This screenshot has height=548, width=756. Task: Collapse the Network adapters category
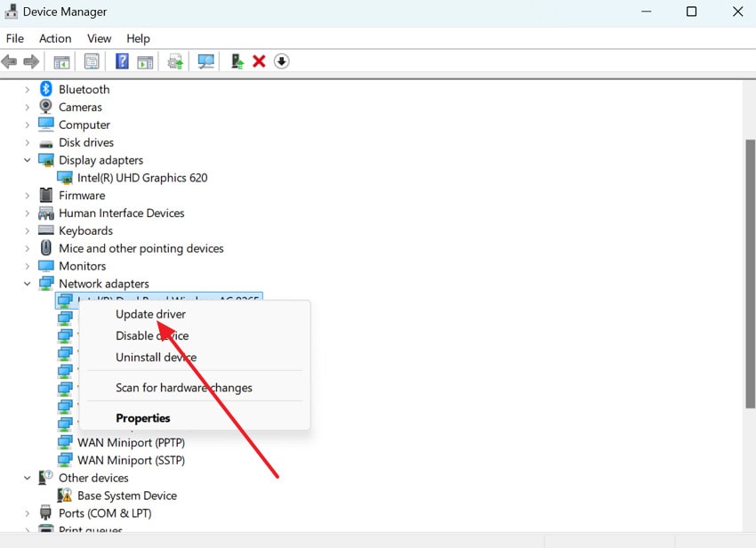[x=28, y=283]
